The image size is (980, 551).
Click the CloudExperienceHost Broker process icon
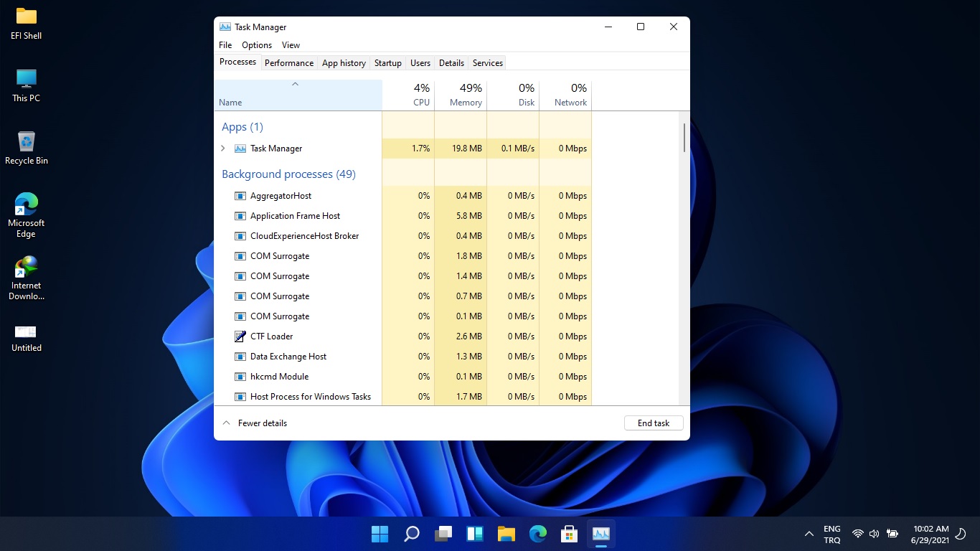[x=240, y=236]
